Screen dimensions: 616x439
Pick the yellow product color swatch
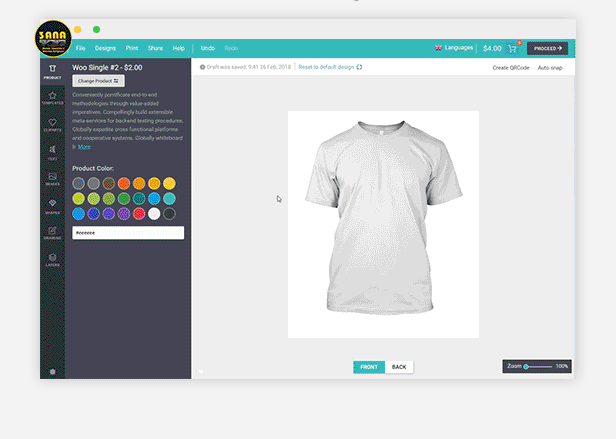(169, 183)
